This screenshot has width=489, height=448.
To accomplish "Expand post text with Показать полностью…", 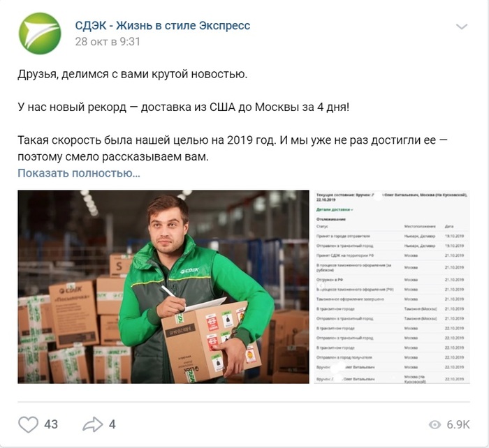I will [79, 173].
